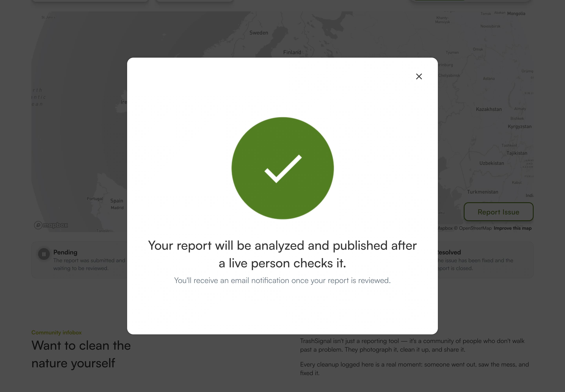Click the email notification message text
Screen dimensions: 565x392
[282, 280]
